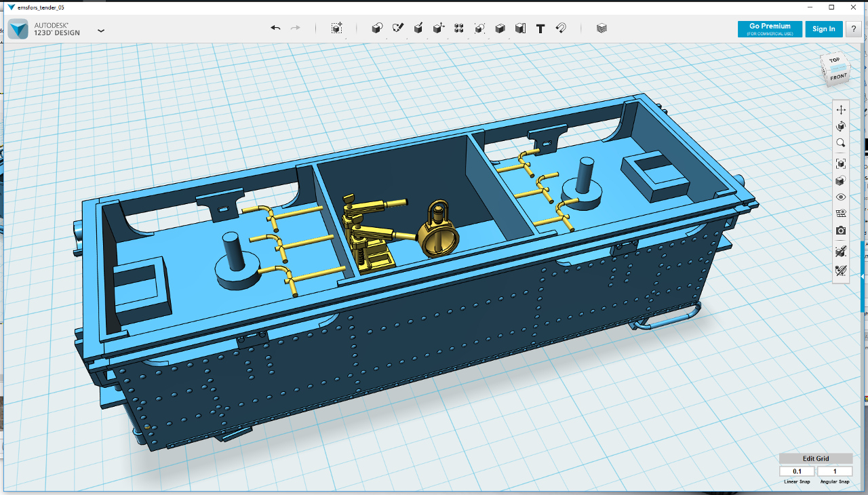Click the Angular Snap value field
The image size is (868, 495).
[835, 471]
